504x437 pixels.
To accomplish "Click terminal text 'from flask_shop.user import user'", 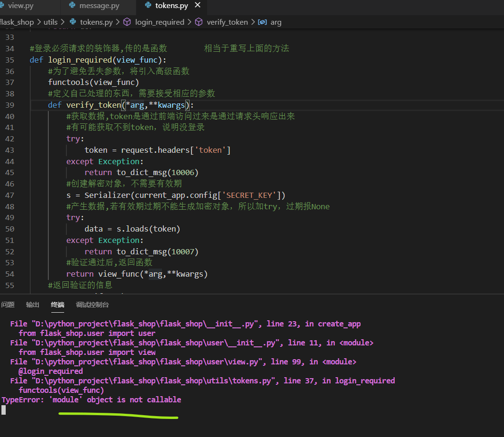I will (x=87, y=334).
